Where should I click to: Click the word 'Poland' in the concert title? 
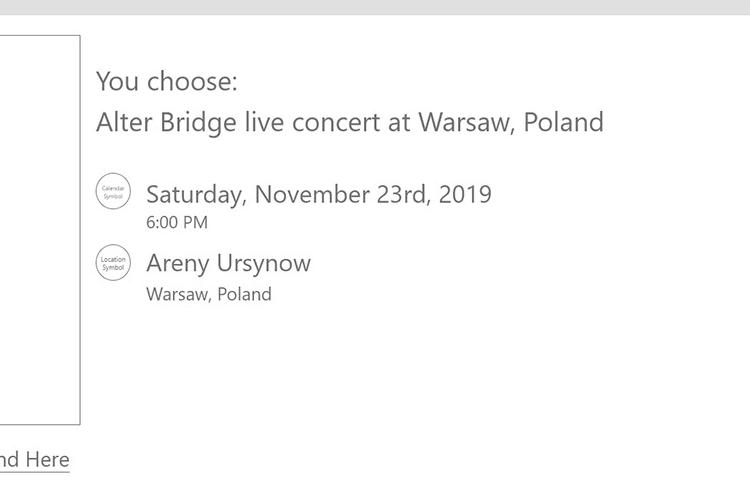(x=563, y=122)
